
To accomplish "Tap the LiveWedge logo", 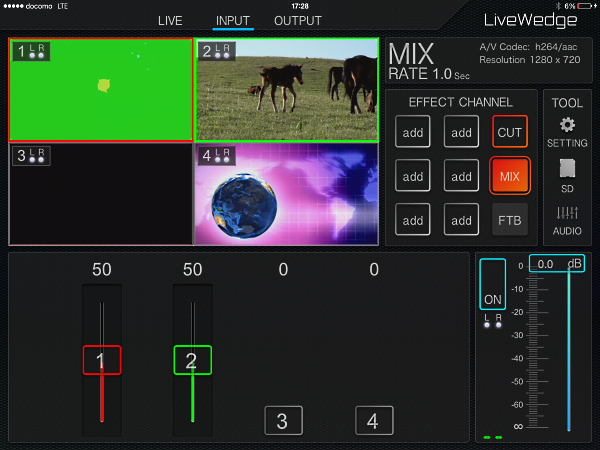I will 530,20.
